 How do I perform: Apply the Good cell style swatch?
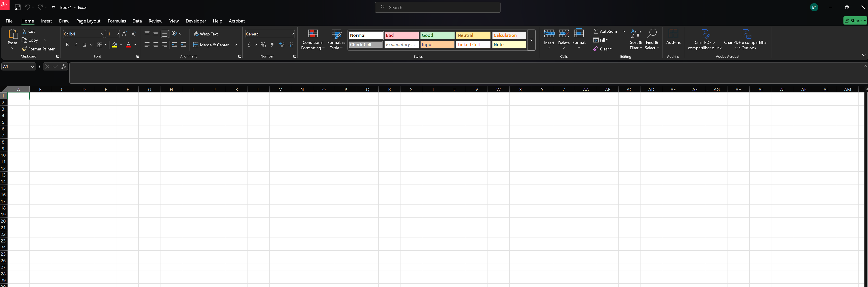(x=437, y=35)
